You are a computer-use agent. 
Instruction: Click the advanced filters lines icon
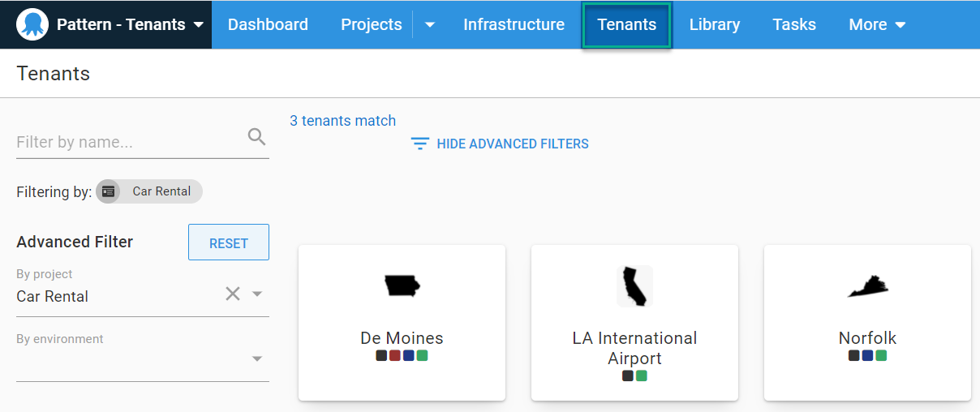coord(419,144)
